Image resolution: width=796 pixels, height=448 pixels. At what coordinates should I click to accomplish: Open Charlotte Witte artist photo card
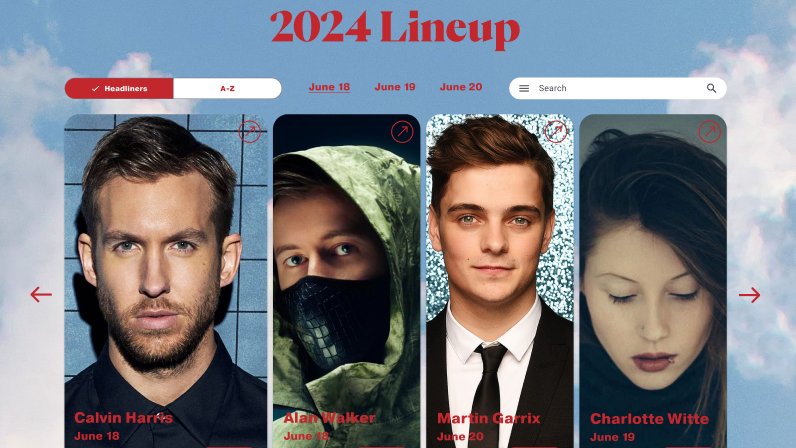tap(653, 281)
